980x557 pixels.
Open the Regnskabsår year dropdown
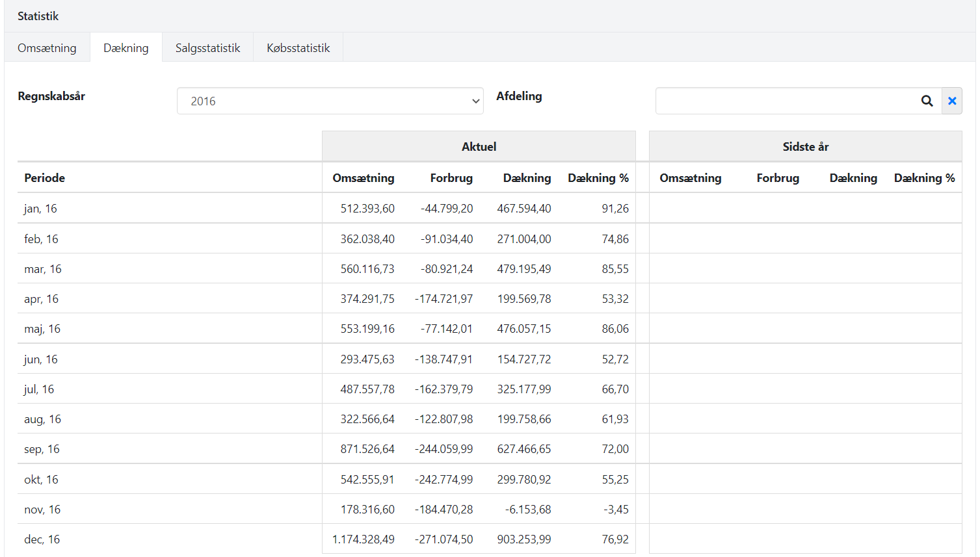(330, 101)
